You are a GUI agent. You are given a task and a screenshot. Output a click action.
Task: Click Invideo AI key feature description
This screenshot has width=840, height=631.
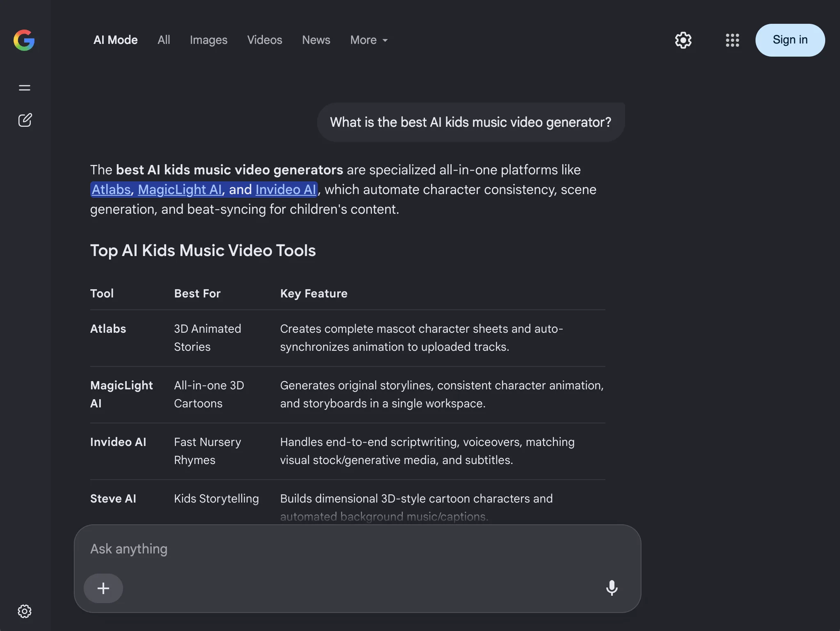427,451
